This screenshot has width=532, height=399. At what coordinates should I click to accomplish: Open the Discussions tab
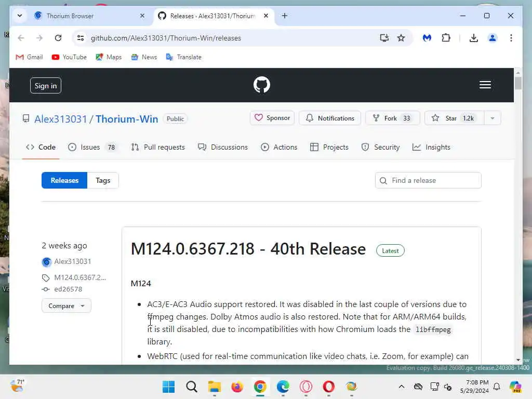223,147
